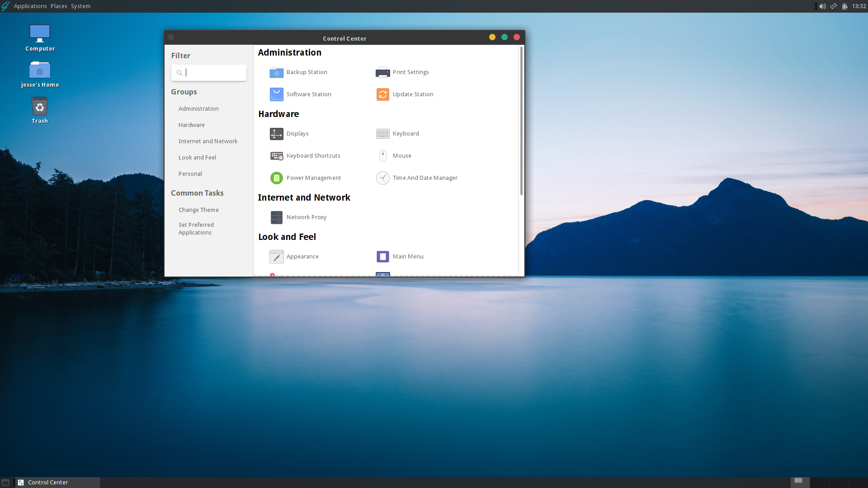Click battery icon in system tray

click(844, 6)
